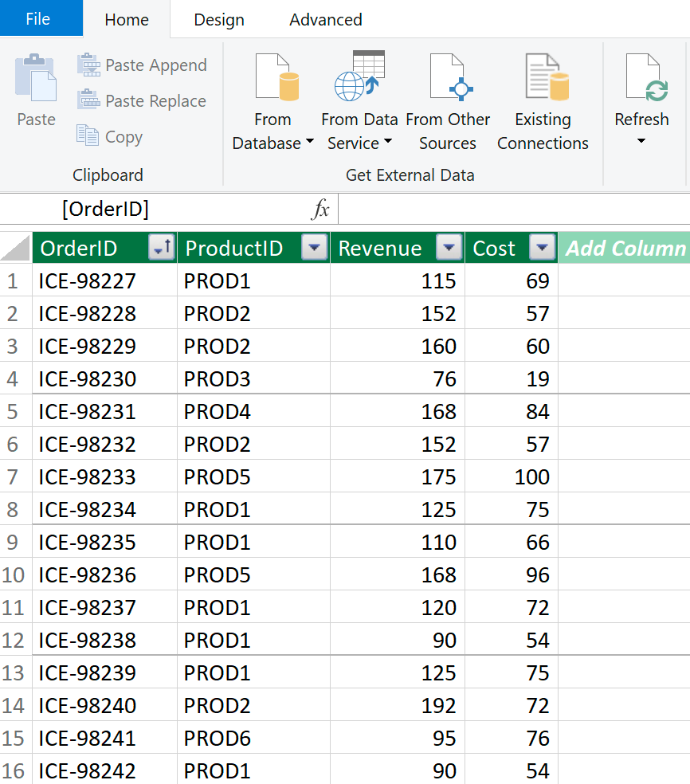This screenshot has width=690, height=784.
Task: Switch to the Design tab
Action: 218,19
